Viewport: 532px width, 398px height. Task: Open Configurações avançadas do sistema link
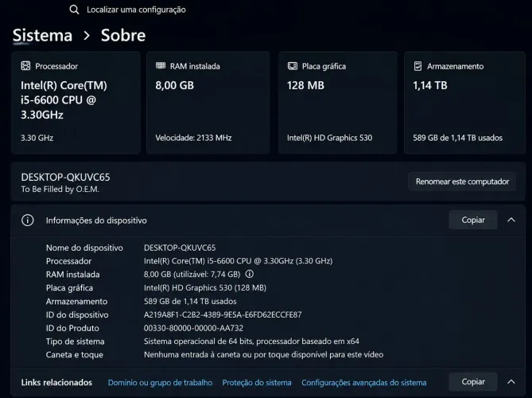tap(364, 383)
